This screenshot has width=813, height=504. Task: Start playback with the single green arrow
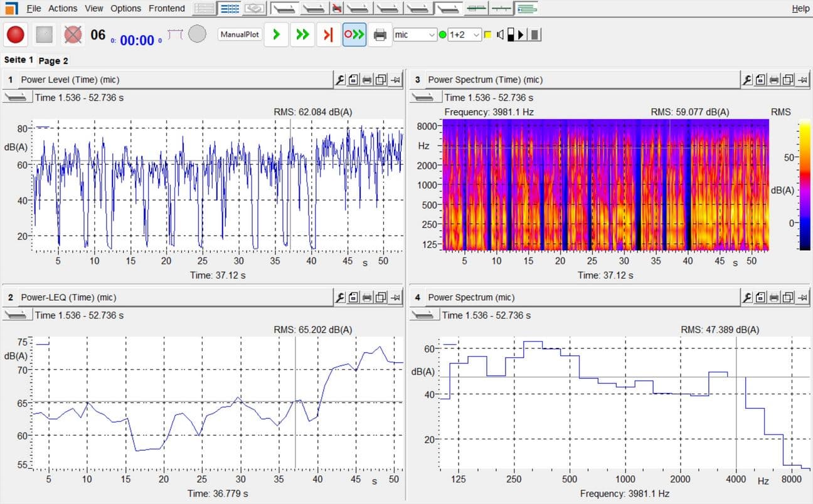[276, 34]
